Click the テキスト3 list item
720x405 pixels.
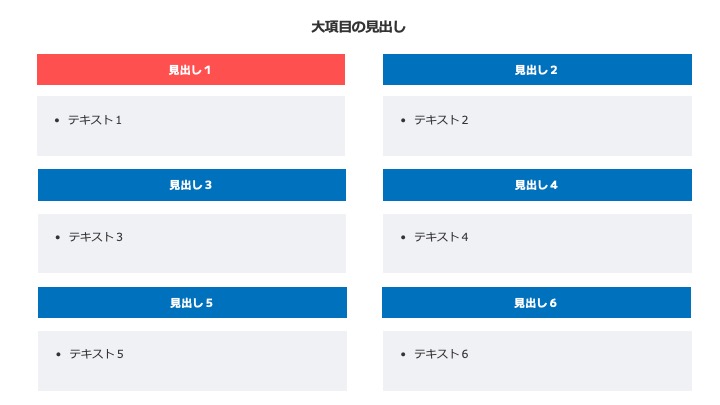click(x=96, y=237)
